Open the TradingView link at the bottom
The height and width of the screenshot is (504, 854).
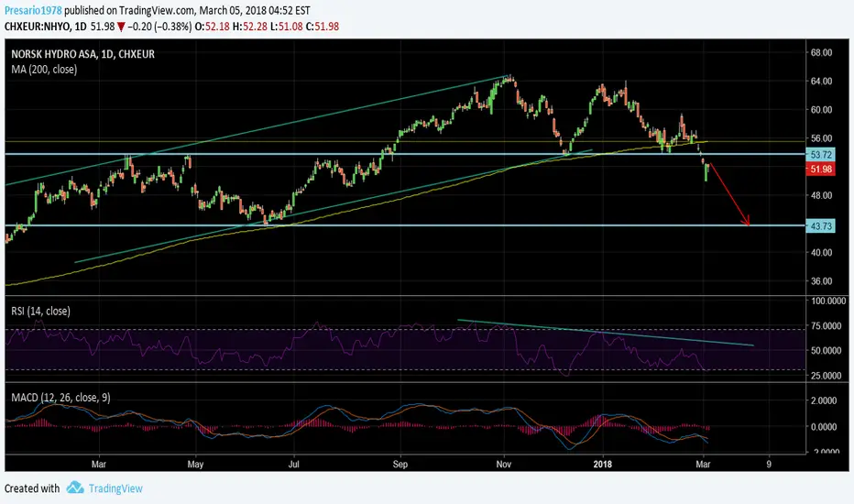(x=115, y=488)
